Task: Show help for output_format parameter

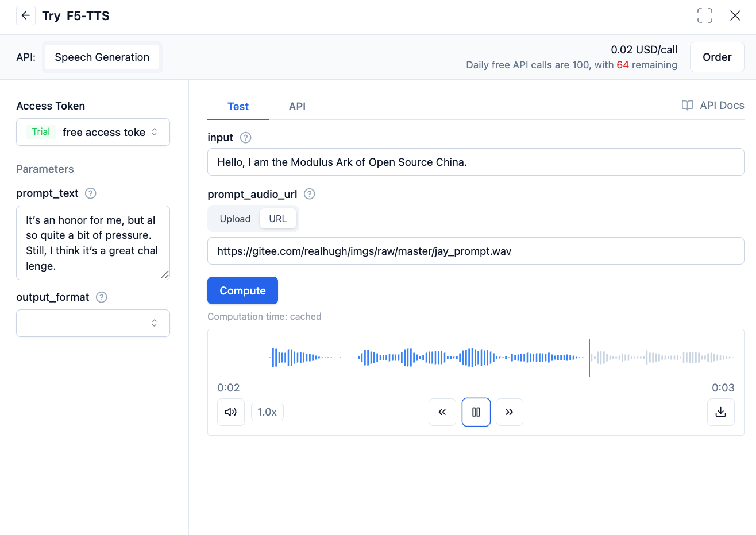Action: pyautogui.click(x=102, y=297)
